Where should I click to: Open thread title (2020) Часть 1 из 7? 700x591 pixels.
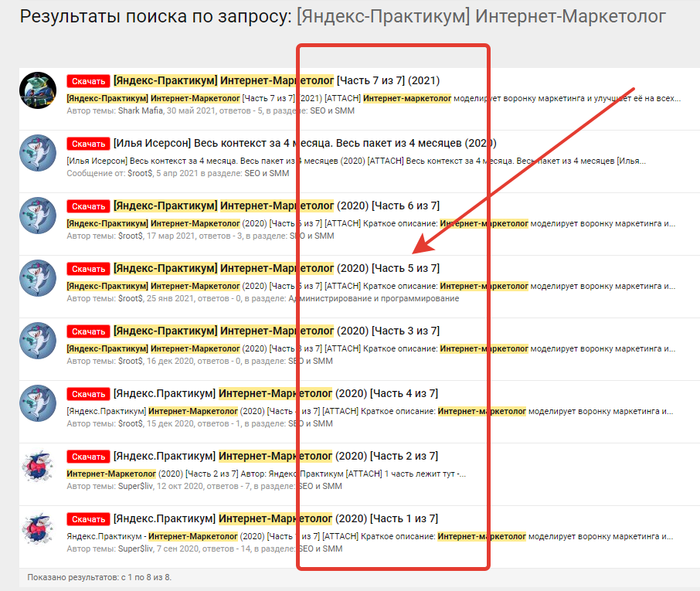coord(276,518)
